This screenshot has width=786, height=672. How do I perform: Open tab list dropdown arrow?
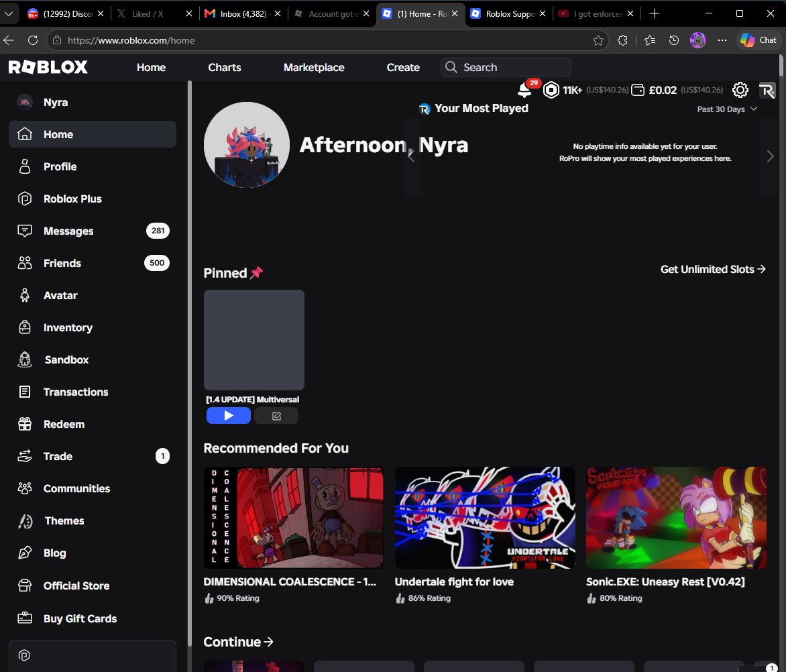(x=9, y=13)
